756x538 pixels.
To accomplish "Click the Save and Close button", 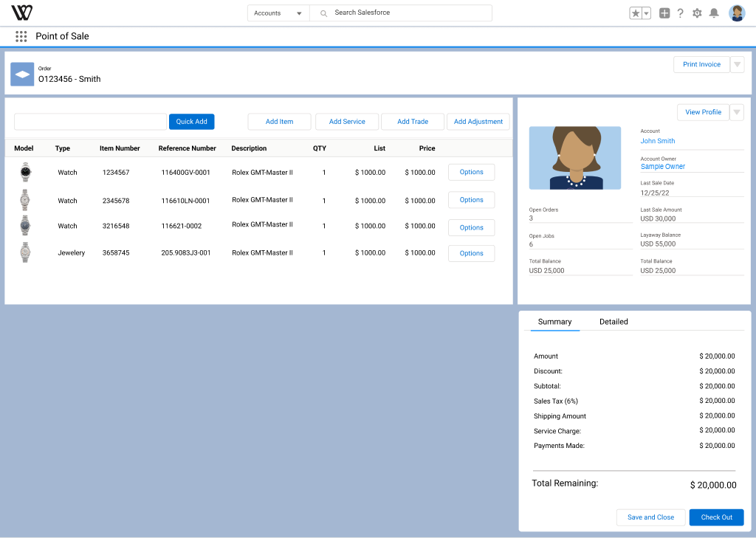I will (651, 517).
